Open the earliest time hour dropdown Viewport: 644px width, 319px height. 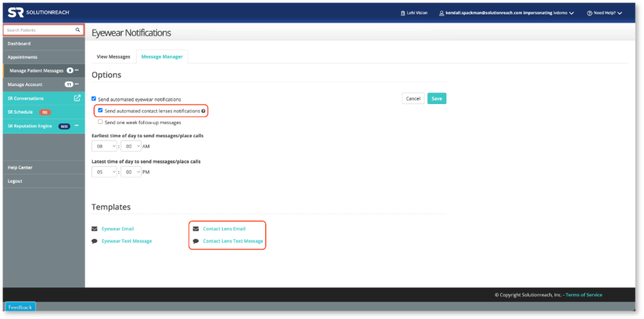(x=104, y=147)
